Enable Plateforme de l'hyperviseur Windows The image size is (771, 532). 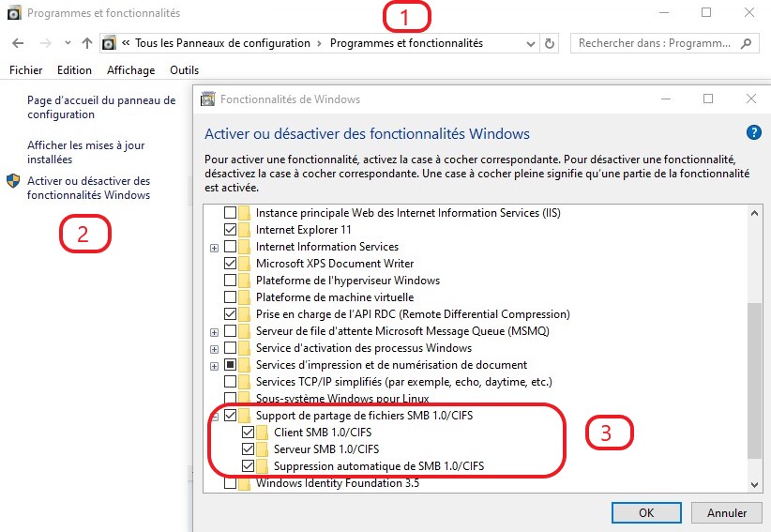(x=230, y=281)
